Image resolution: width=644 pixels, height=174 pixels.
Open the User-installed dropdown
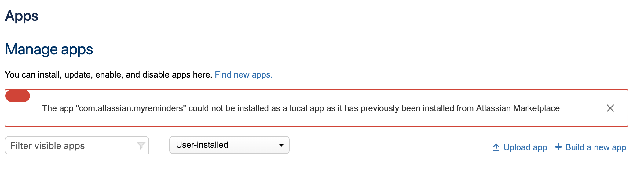[229, 145]
